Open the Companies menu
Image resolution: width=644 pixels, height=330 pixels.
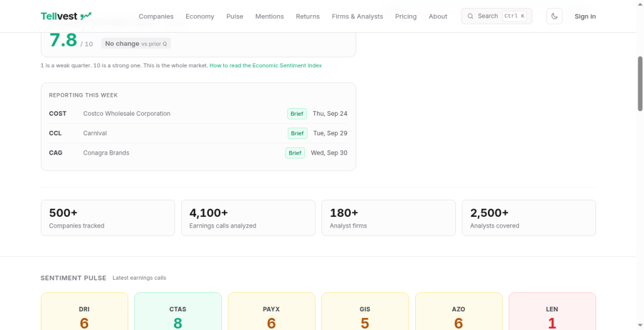(x=156, y=16)
